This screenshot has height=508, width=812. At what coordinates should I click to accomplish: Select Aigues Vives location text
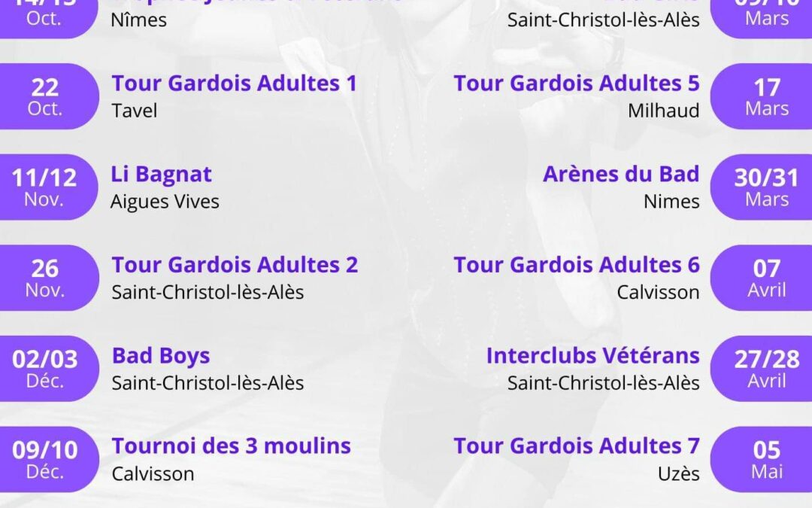pyautogui.click(x=165, y=202)
